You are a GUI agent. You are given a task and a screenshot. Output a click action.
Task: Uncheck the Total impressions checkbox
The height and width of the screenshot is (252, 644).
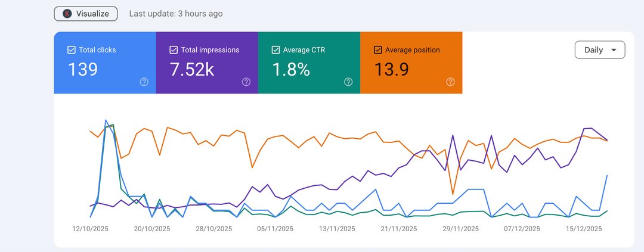coord(174,50)
